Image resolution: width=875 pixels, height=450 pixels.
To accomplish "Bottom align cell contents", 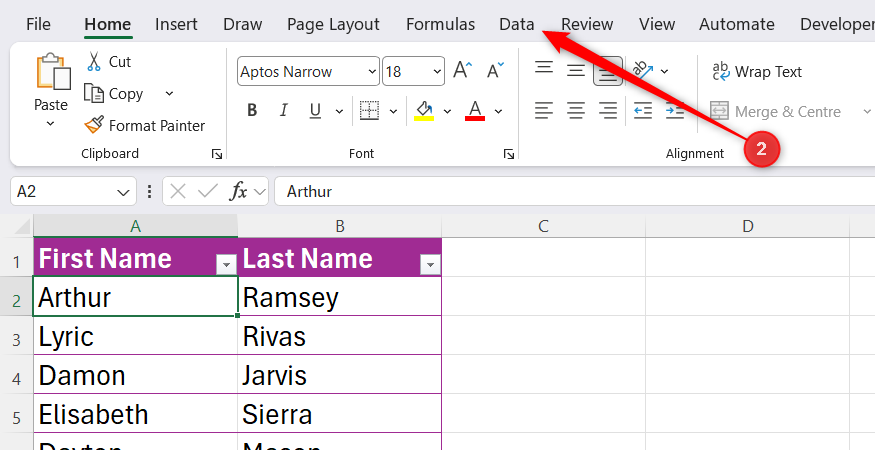I will tap(608, 71).
